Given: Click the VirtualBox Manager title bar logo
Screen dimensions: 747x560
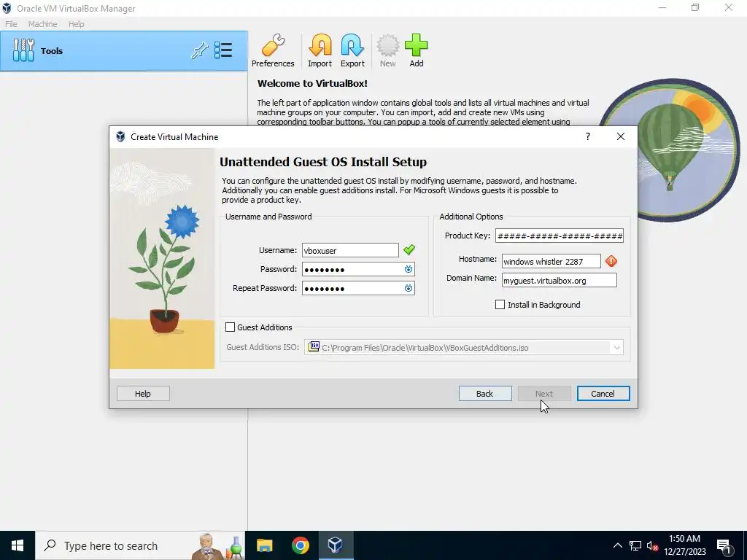Looking at the screenshot, I should (x=7, y=8).
